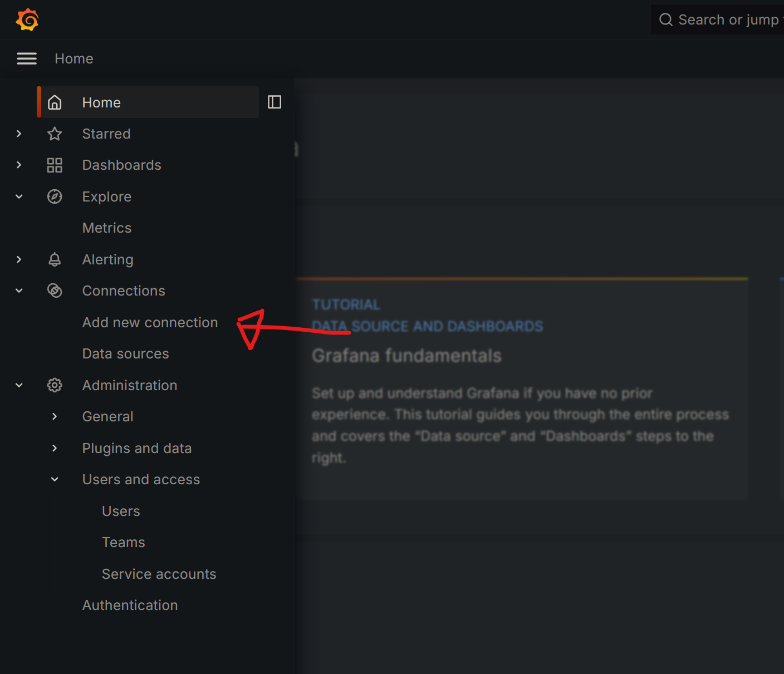Screen dimensions: 784x674
Task: Click the Alerting bell icon
Action: pos(54,259)
